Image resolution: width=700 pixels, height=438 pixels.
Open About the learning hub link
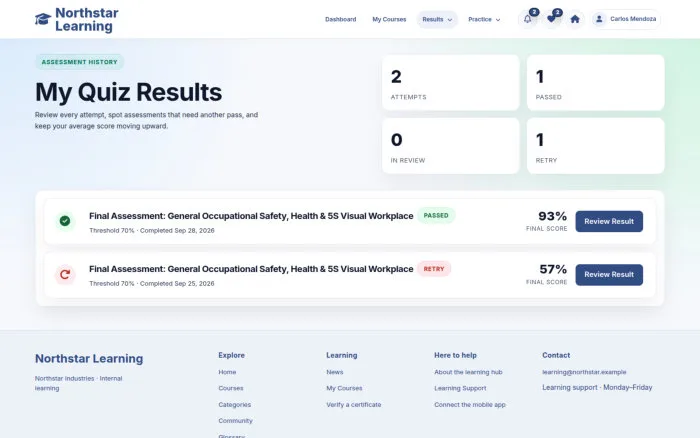point(468,372)
